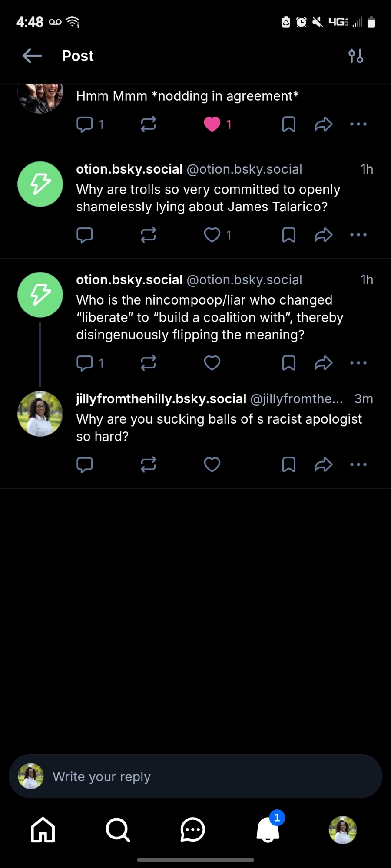Open otion.bsky.social profile on Talarico post

point(129,169)
